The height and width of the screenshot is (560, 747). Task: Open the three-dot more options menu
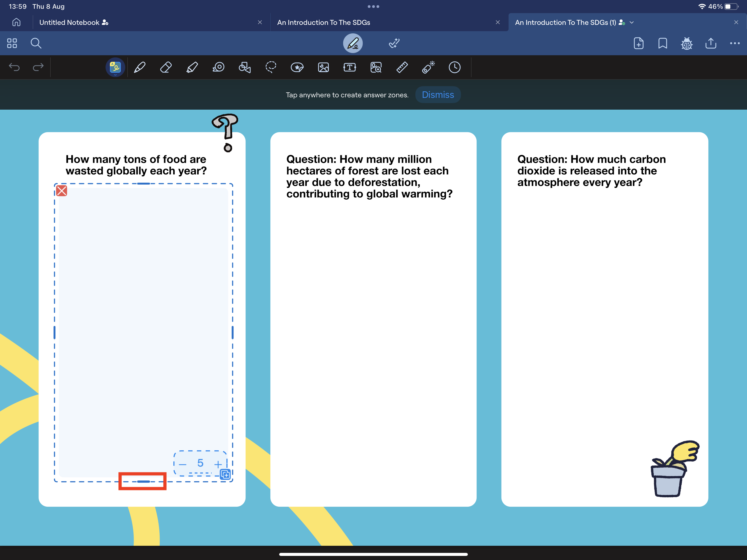click(x=734, y=43)
